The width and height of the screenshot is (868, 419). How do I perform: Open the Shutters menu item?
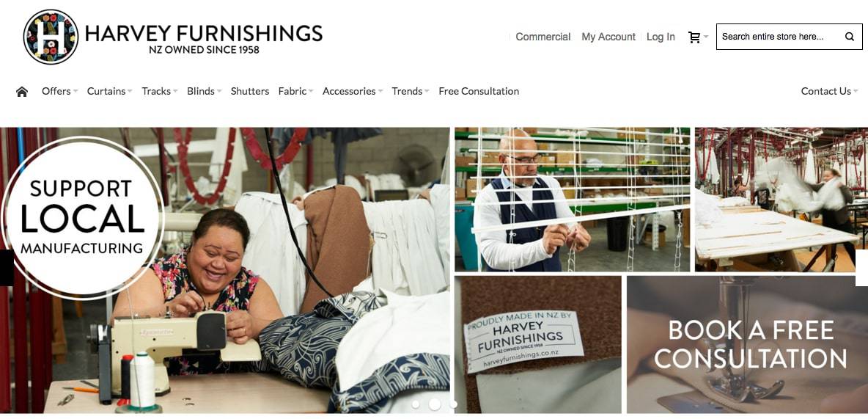point(250,92)
